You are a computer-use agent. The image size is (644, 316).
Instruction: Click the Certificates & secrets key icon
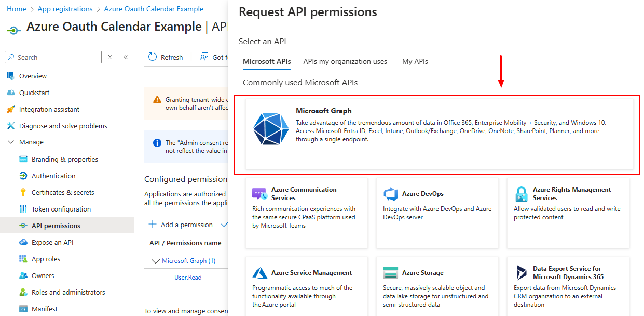(23, 192)
